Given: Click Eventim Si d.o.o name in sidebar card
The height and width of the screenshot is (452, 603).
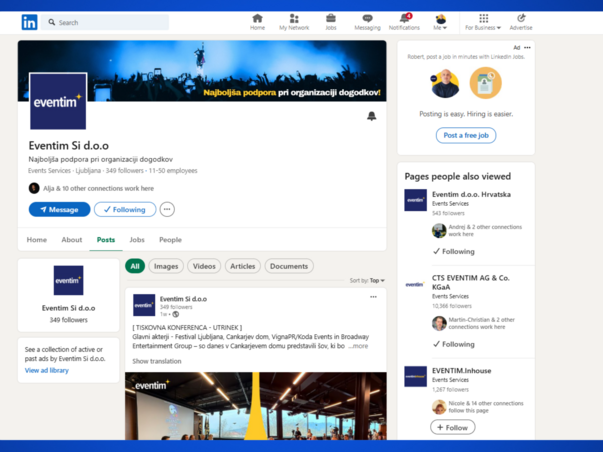Looking at the screenshot, I should point(68,308).
